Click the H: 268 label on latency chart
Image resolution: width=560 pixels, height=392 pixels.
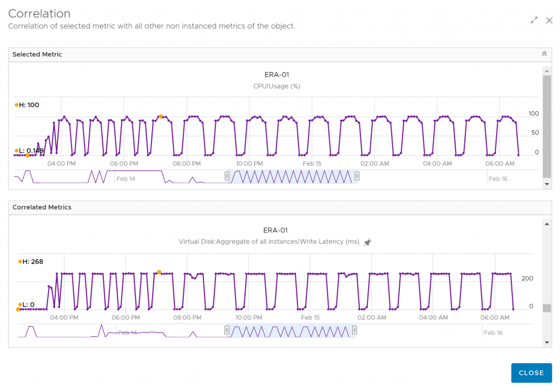click(31, 262)
